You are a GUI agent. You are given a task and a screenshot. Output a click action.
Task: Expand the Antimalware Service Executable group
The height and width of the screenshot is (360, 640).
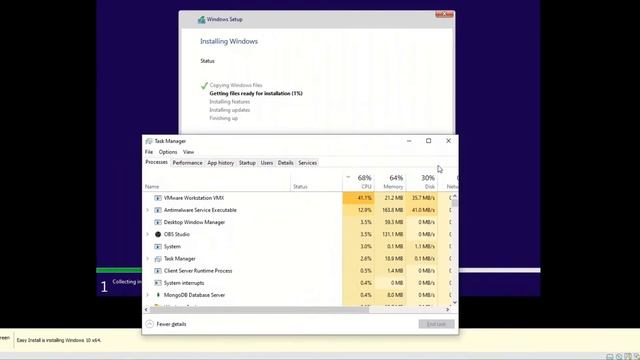tap(147, 210)
